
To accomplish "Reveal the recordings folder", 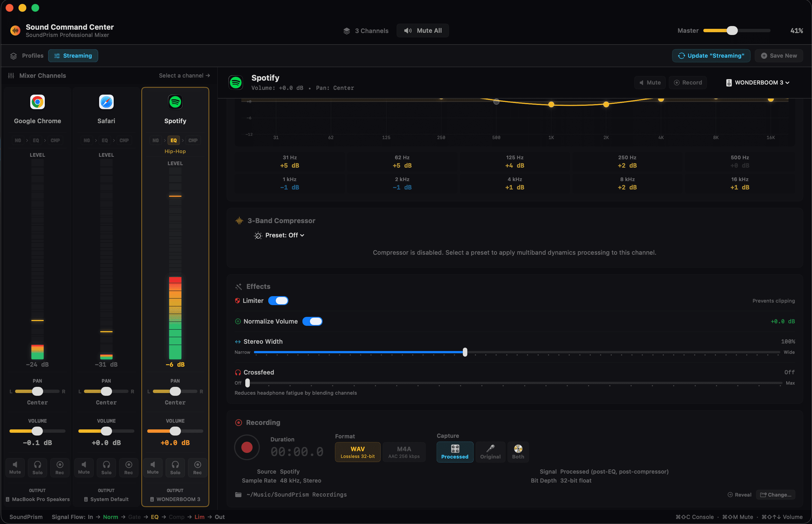I will tap(739, 494).
